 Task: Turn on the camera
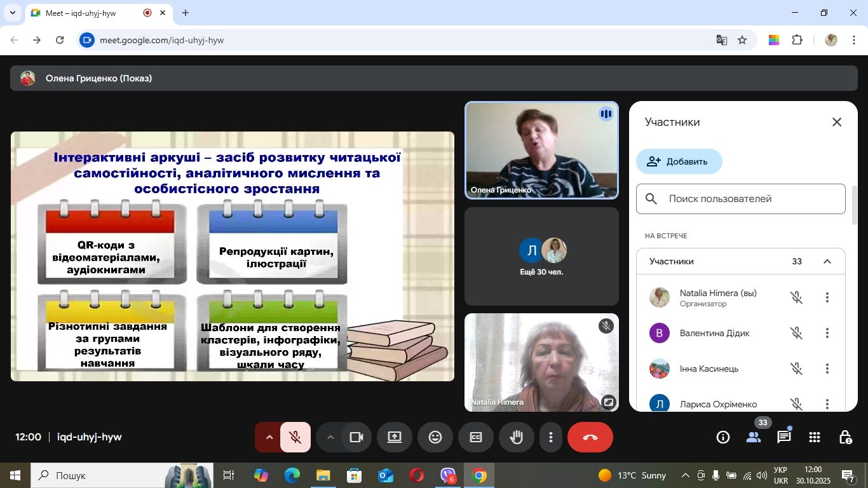point(356,437)
